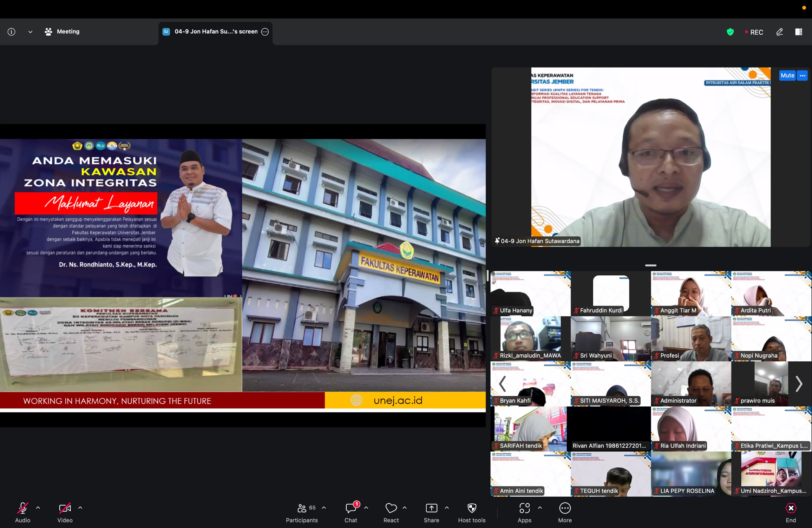Open the meeting info icon
The height and width of the screenshot is (528, 812).
pyautogui.click(x=11, y=32)
